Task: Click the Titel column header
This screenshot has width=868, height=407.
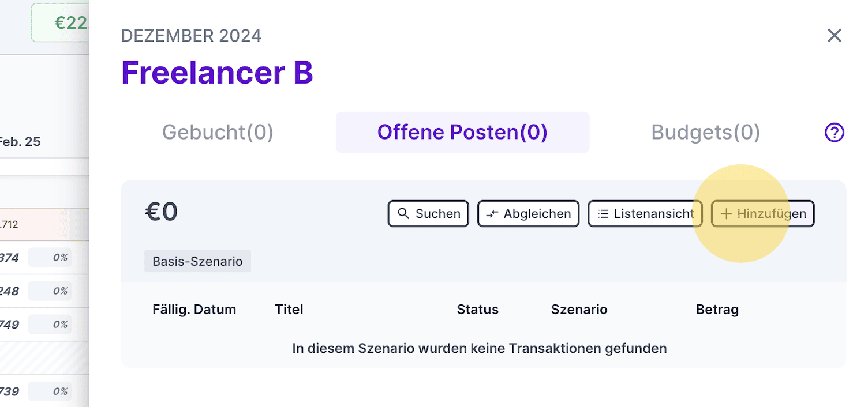Action: [x=289, y=310]
